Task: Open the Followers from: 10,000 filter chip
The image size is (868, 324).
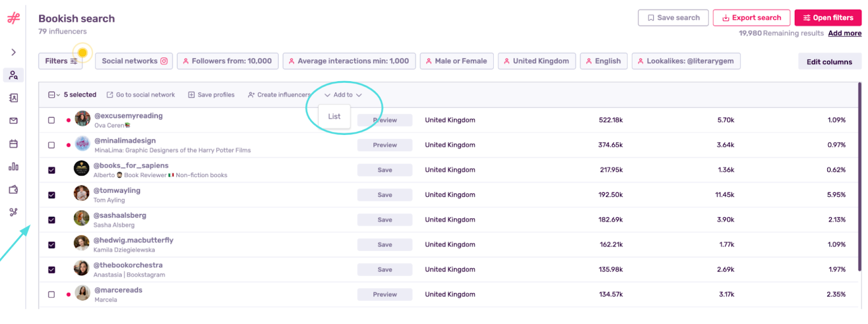Action: (228, 61)
